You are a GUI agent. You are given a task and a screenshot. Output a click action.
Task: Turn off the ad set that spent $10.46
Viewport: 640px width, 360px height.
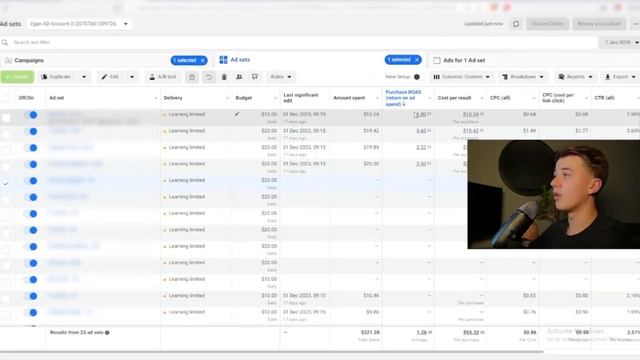(x=31, y=296)
